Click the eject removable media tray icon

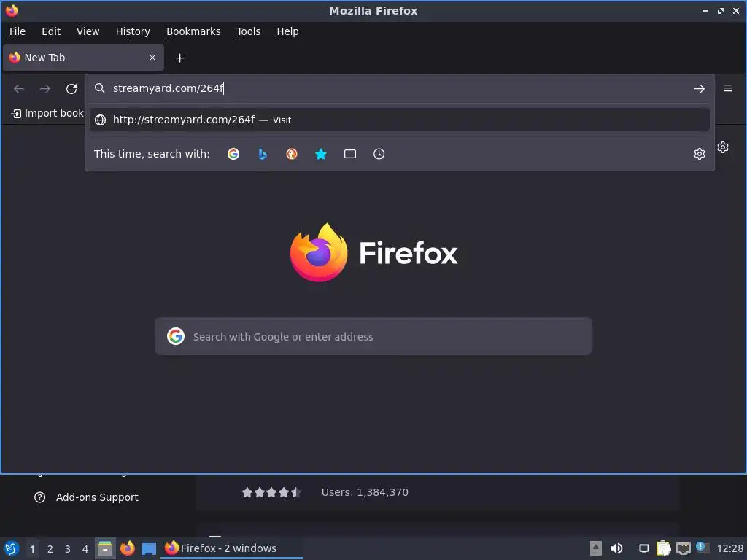point(595,548)
